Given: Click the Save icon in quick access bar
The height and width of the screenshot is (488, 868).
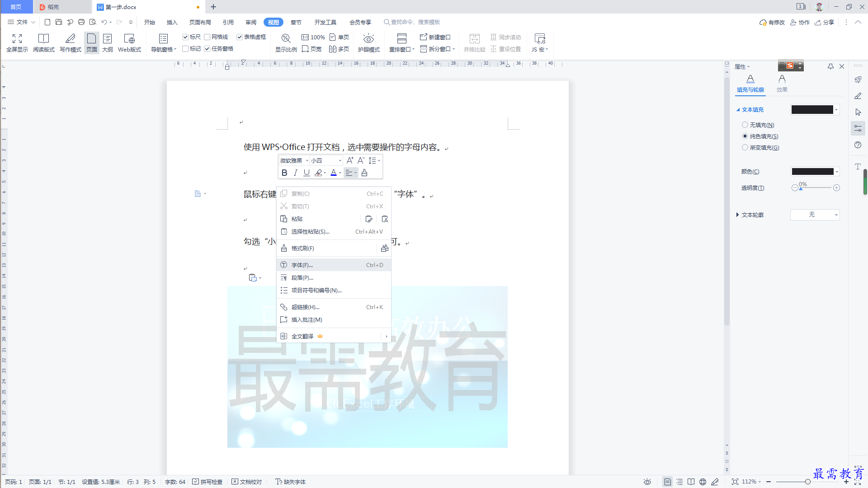Looking at the screenshot, I should pos(59,22).
